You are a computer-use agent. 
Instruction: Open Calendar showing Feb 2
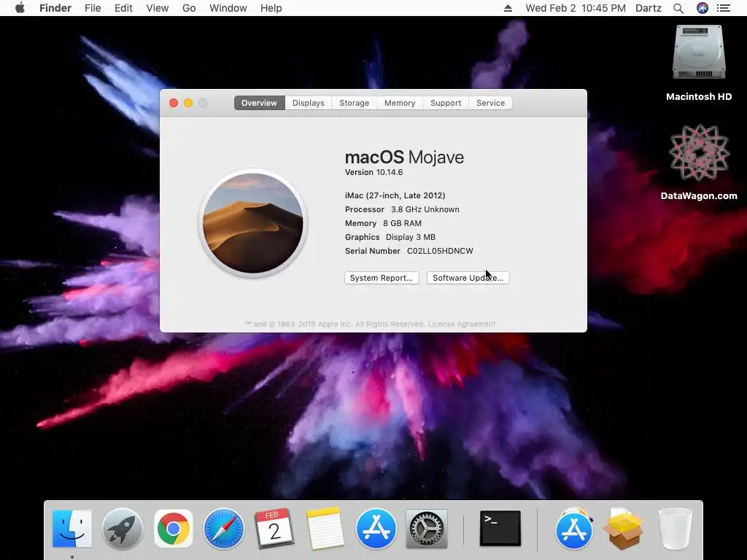click(x=274, y=528)
